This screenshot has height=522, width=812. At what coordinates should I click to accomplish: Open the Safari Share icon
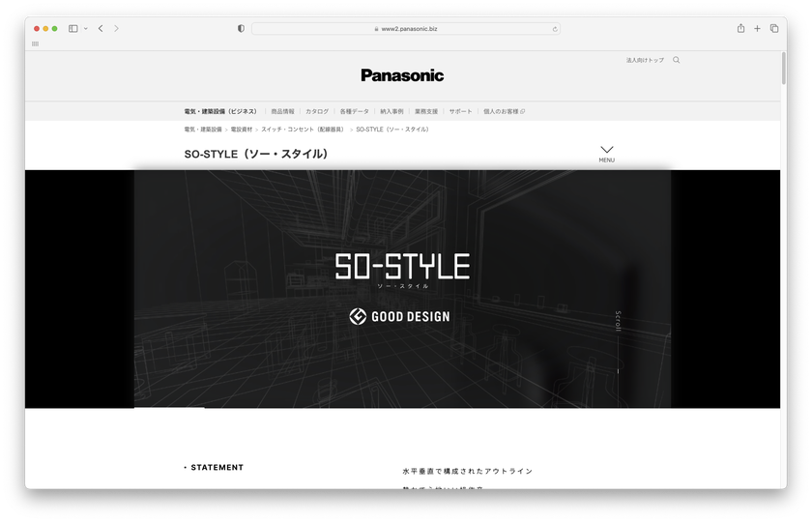click(x=741, y=28)
